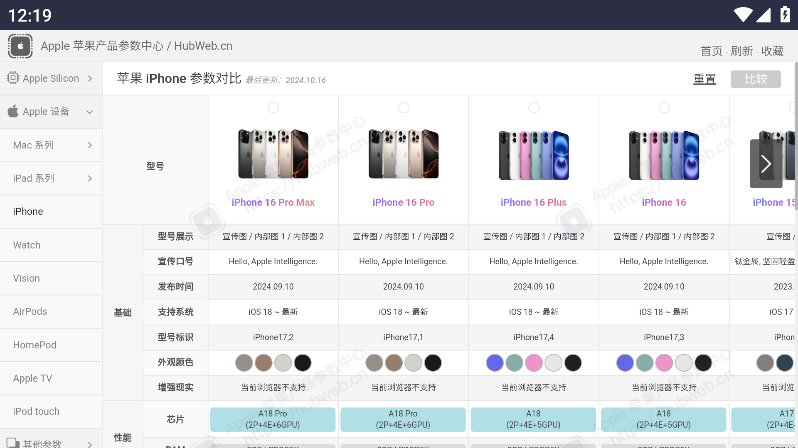Click the iPhone 16 product image
This screenshot has height=448, width=798.
[664, 155]
